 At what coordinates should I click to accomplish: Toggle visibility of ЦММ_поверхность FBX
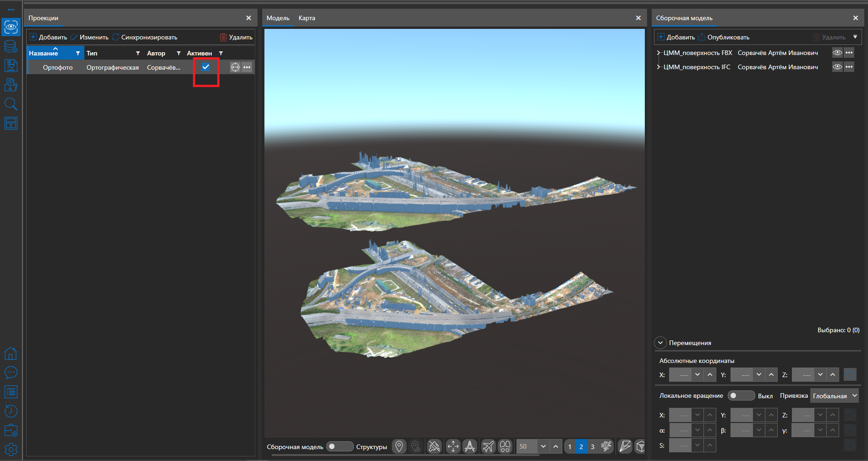tap(837, 53)
